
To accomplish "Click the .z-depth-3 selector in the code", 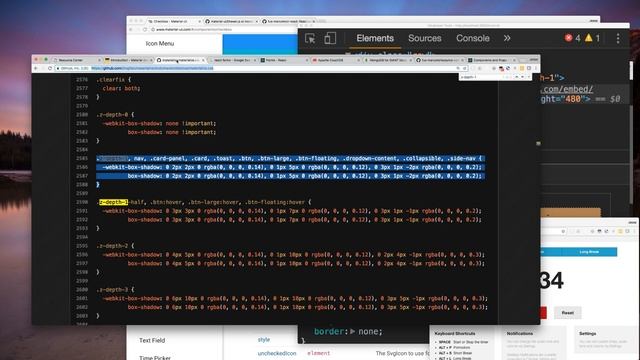I will (112, 289).
